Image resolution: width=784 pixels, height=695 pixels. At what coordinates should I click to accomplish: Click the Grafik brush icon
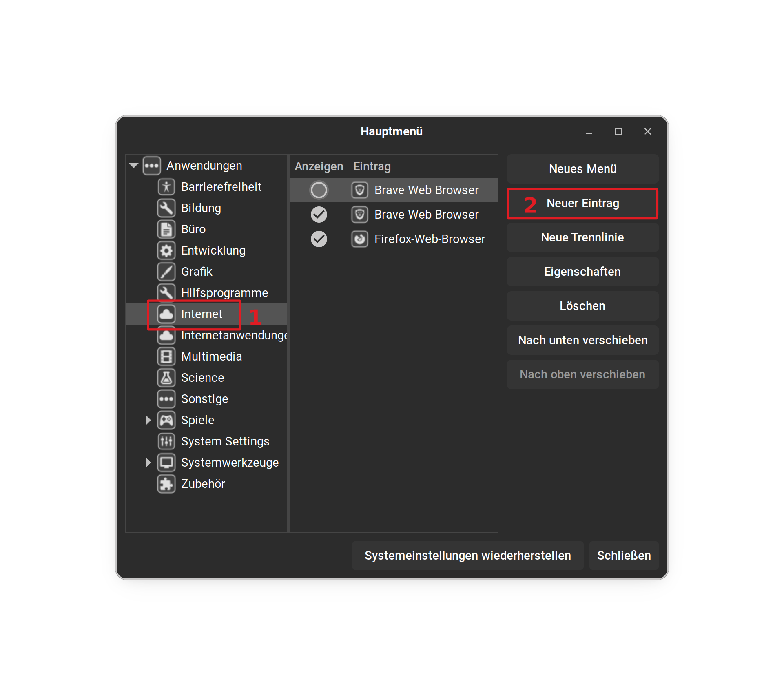[166, 272]
